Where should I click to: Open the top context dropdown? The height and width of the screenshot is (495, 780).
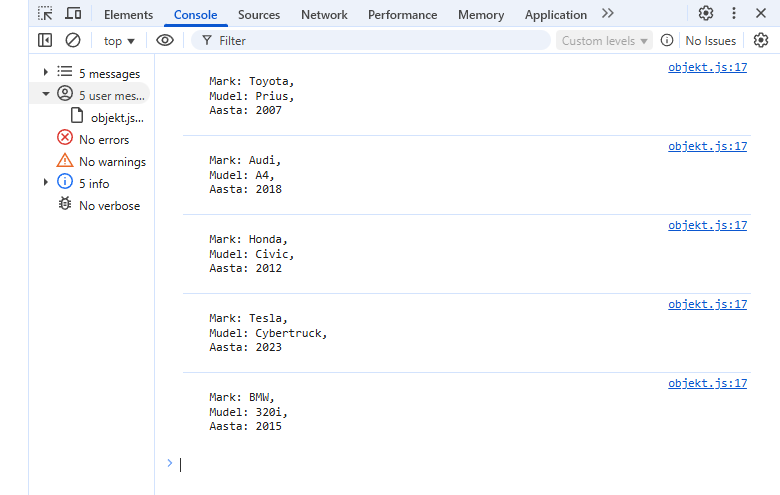coord(119,40)
